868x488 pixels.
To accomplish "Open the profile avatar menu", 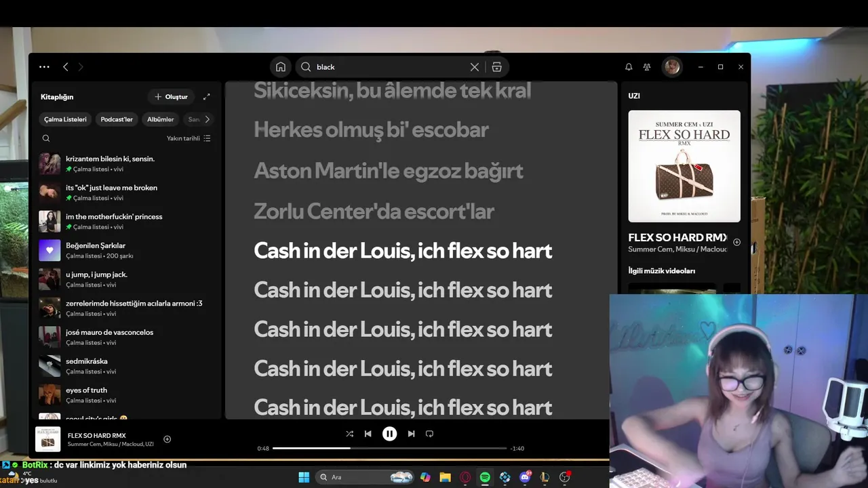I will pyautogui.click(x=672, y=66).
